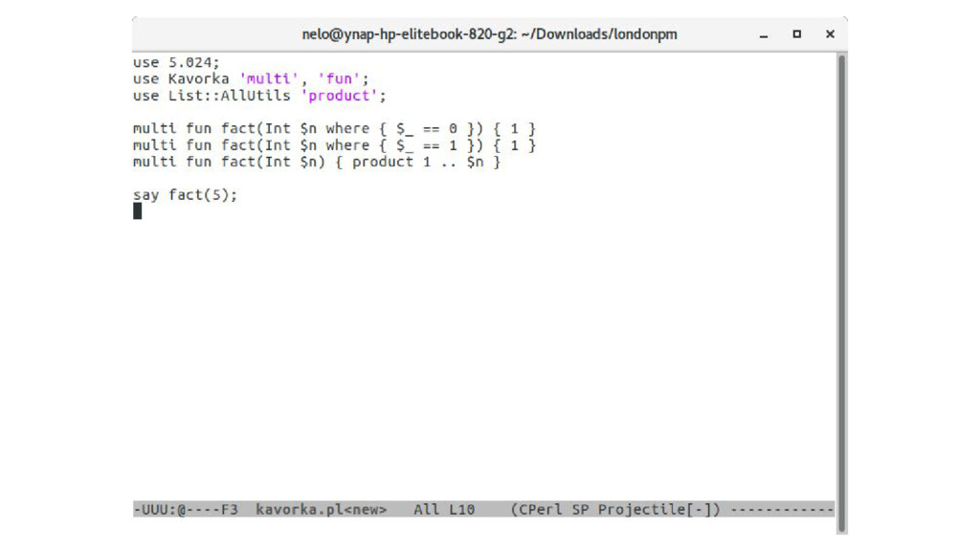The height and width of the screenshot is (551, 980).
Task: Click L10 line number in mode line
Action: pyautogui.click(x=462, y=510)
